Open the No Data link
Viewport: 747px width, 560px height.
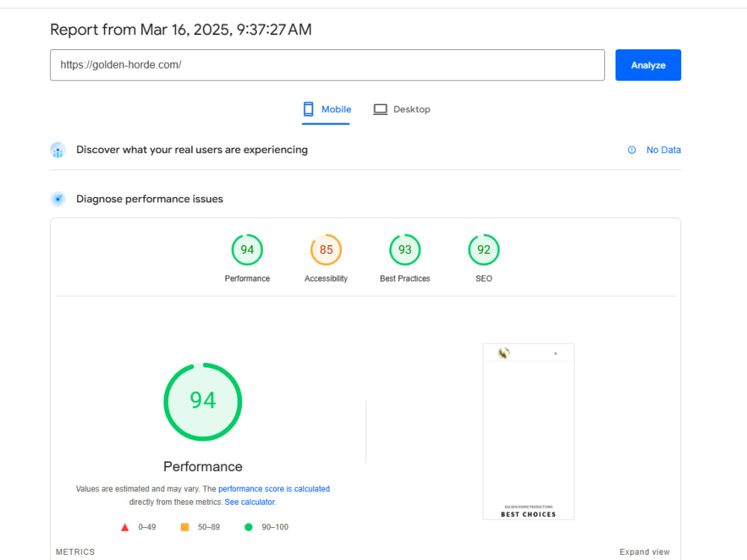point(663,150)
